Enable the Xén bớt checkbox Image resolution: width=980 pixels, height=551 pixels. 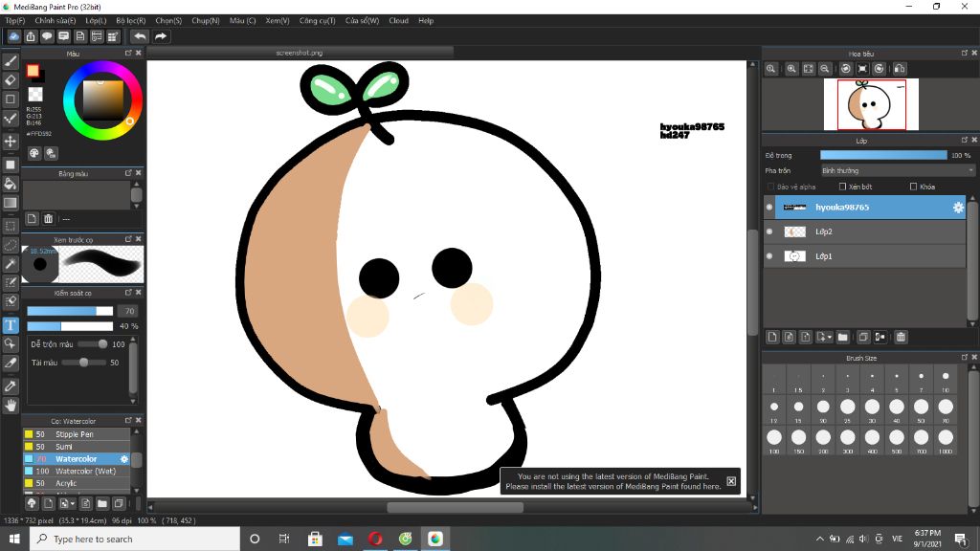pos(842,187)
